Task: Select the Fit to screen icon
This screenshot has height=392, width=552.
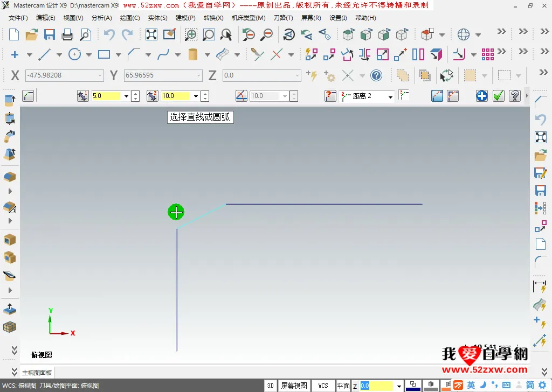Action: pyautogui.click(x=151, y=35)
